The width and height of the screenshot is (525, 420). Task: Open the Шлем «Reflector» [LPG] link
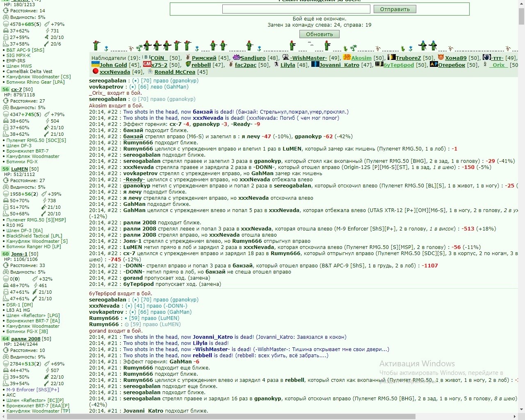[x=33, y=315]
